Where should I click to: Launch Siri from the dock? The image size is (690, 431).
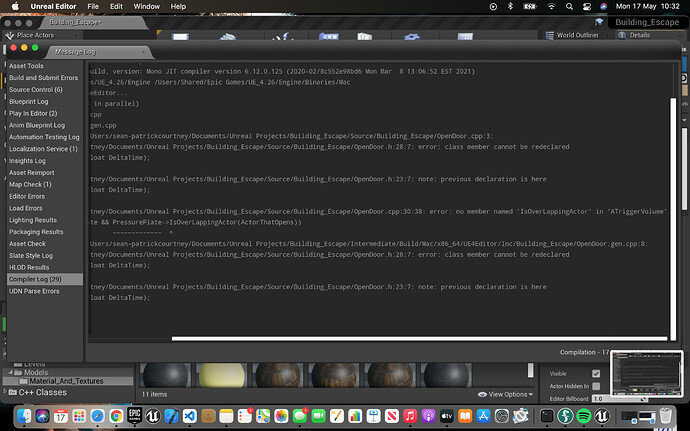point(43,416)
